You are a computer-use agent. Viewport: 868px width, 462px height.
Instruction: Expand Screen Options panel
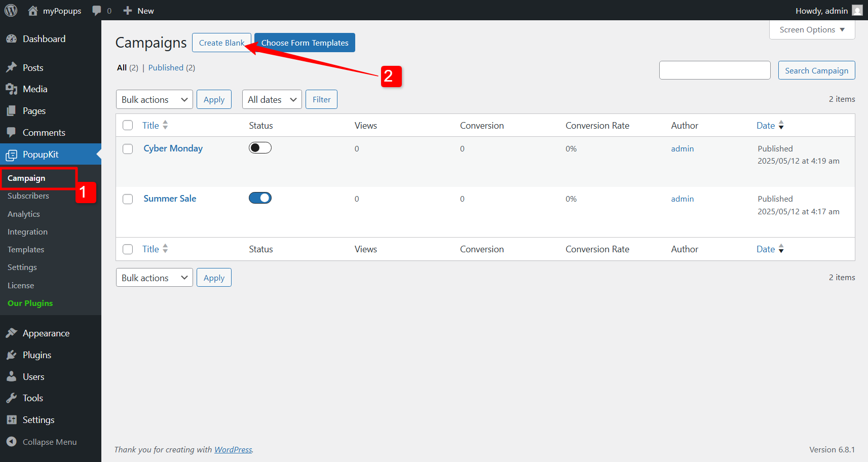pyautogui.click(x=812, y=30)
